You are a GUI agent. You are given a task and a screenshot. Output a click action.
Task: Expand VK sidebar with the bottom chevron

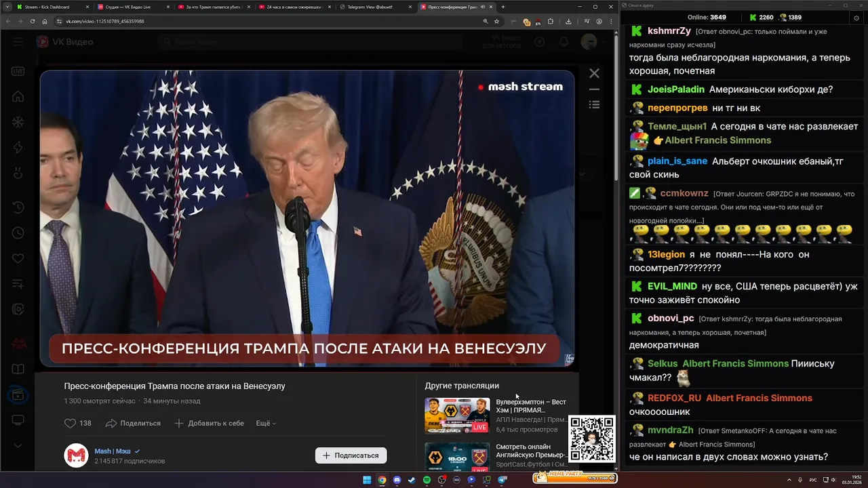(x=18, y=445)
